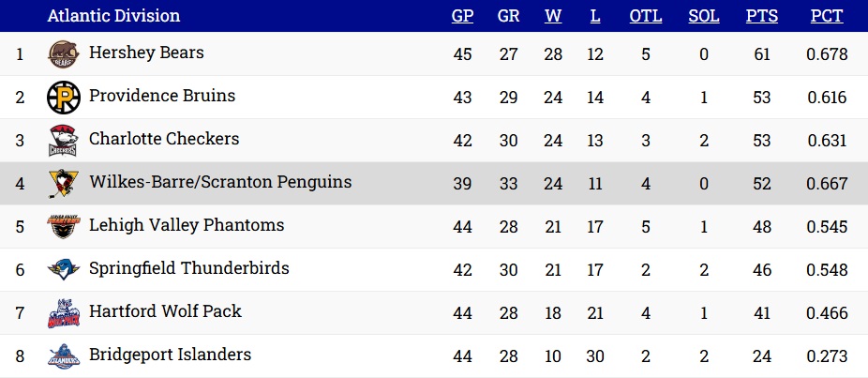Open the Hartford Wolf Pack logo
868x378 pixels.
pyautogui.click(x=63, y=313)
